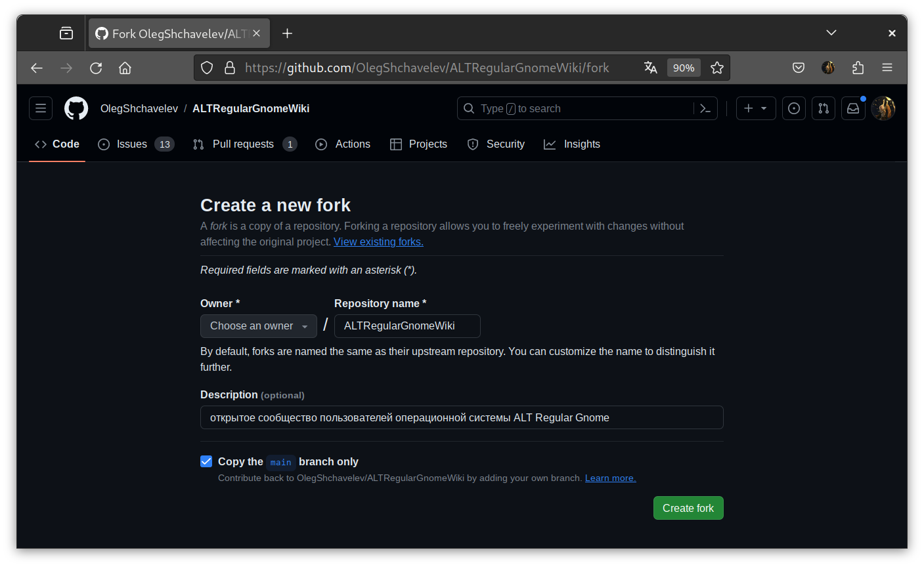
Task: Open a new browser tab
Action: pos(287,33)
